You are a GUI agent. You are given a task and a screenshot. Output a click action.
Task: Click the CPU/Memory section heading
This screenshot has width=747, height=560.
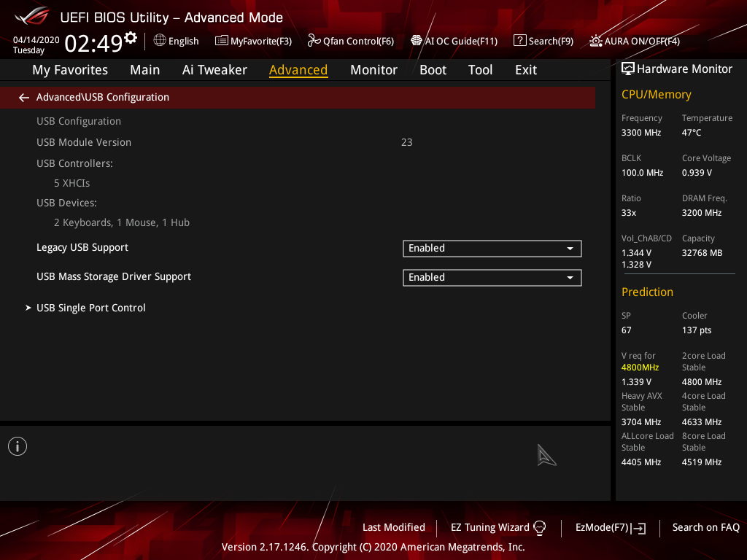point(656,95)
